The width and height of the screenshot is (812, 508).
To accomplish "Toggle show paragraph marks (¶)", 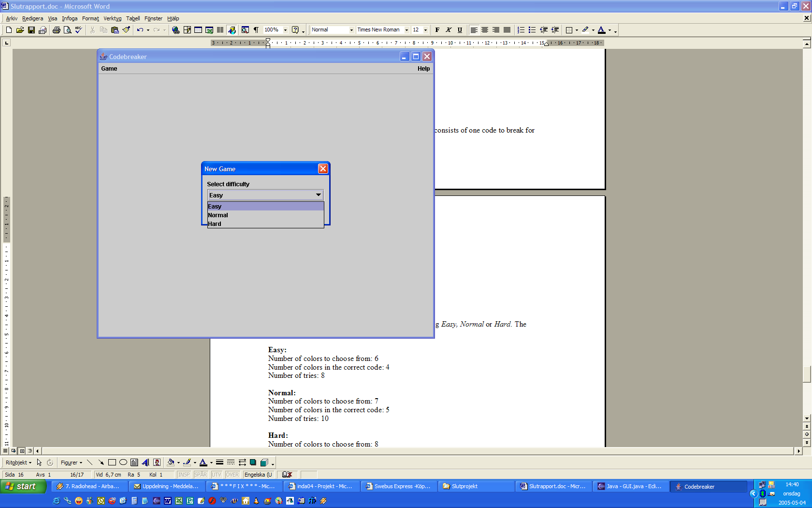I will click(256, 30).
